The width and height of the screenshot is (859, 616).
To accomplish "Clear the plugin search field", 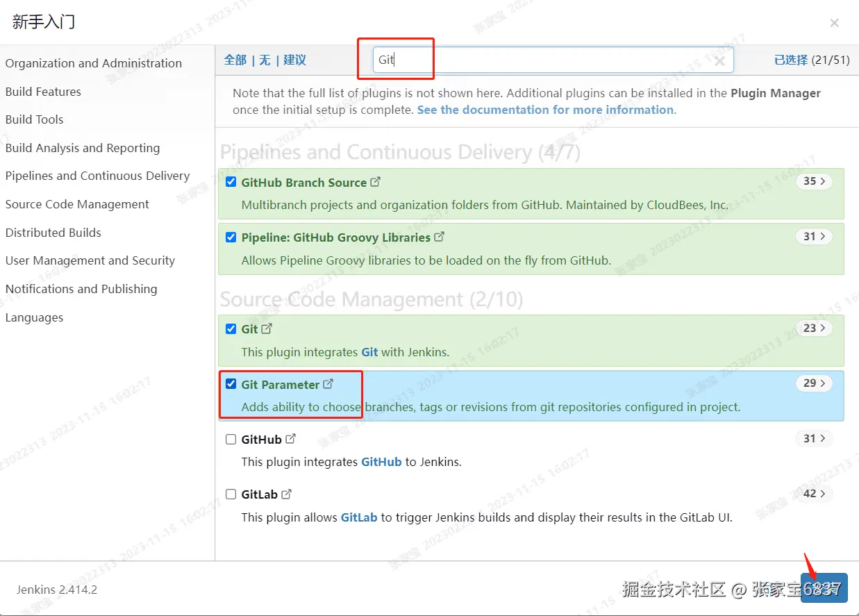I will click(x=719, y=61).
